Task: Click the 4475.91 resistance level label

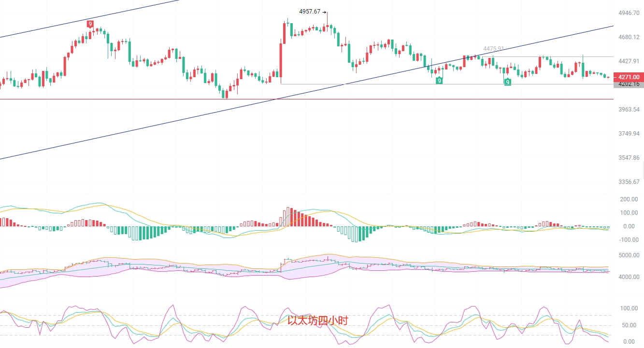Action: pos(493,49)
